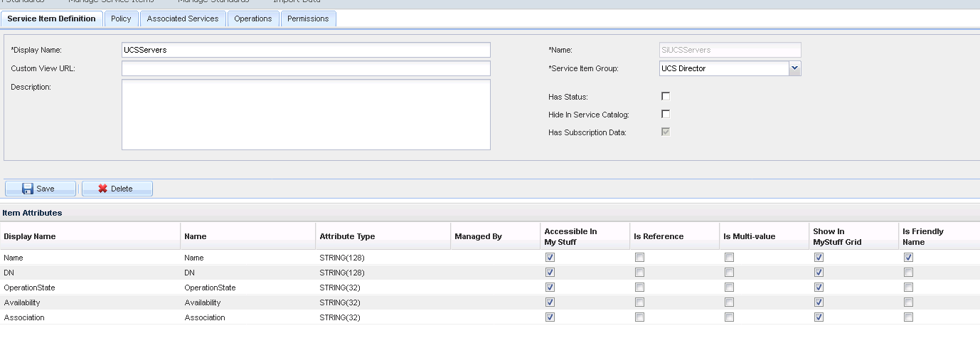Click the Managed By column header
The image size is (980, 353).
point(495,236)
